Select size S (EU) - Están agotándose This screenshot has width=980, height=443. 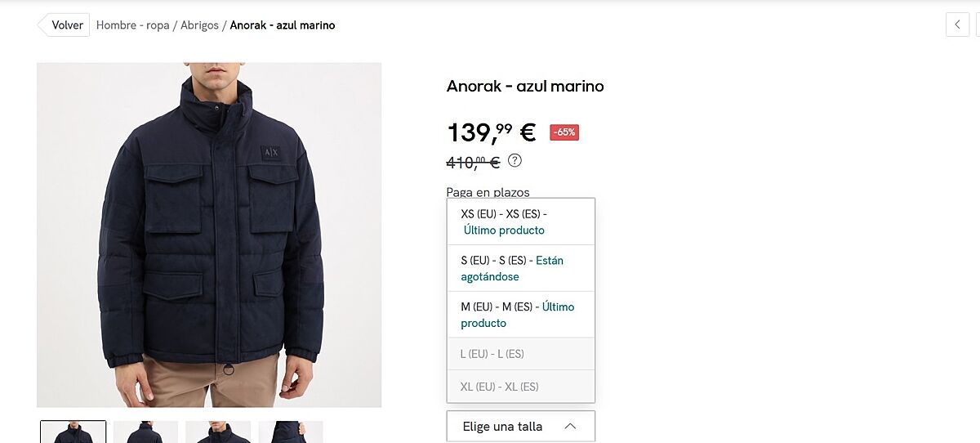point(520,268)
